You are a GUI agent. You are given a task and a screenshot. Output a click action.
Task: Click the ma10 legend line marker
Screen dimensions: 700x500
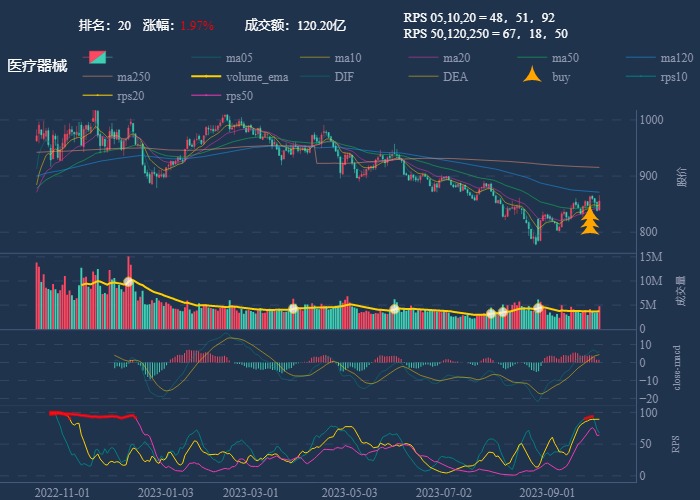314,58
